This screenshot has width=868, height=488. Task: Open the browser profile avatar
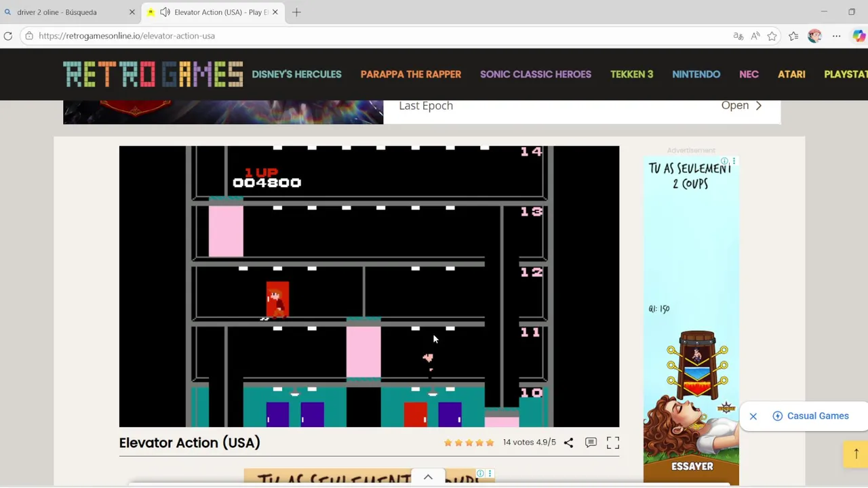[x=814, y=36]
